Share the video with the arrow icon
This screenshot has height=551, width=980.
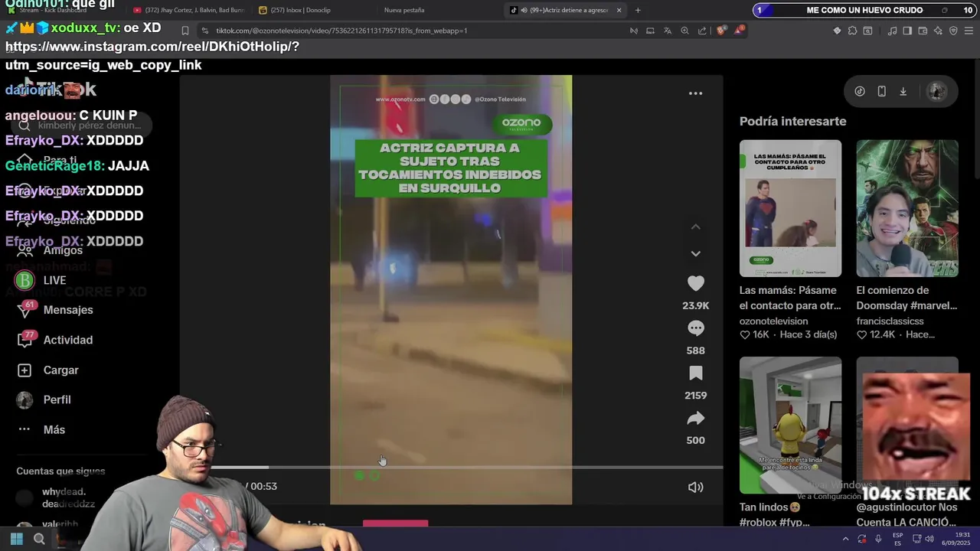click(695, 419)
